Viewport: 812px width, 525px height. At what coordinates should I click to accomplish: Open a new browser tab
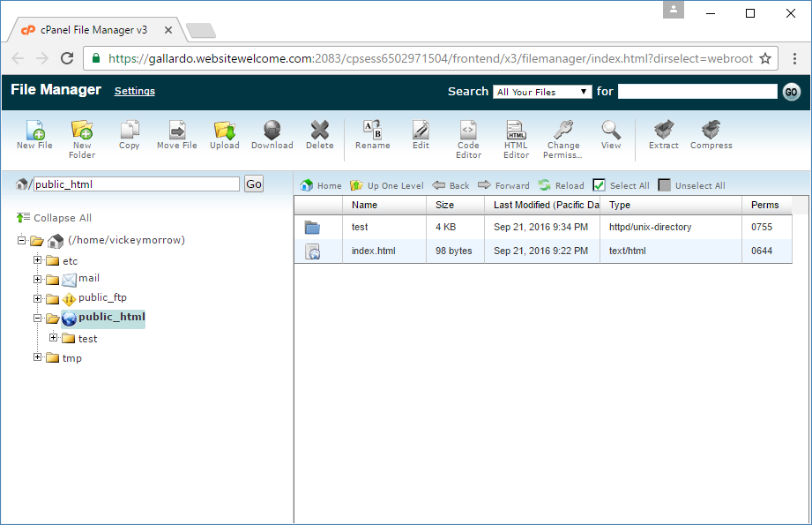pyautogui.click(x=201, y=31)
